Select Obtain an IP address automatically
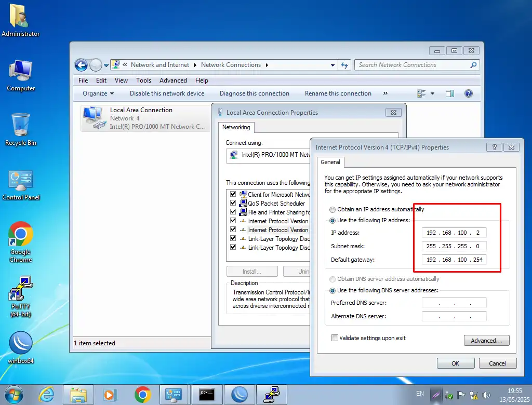The width and height of the screenshot is (532, 405). pyautogui.click(x=332, y=209)
